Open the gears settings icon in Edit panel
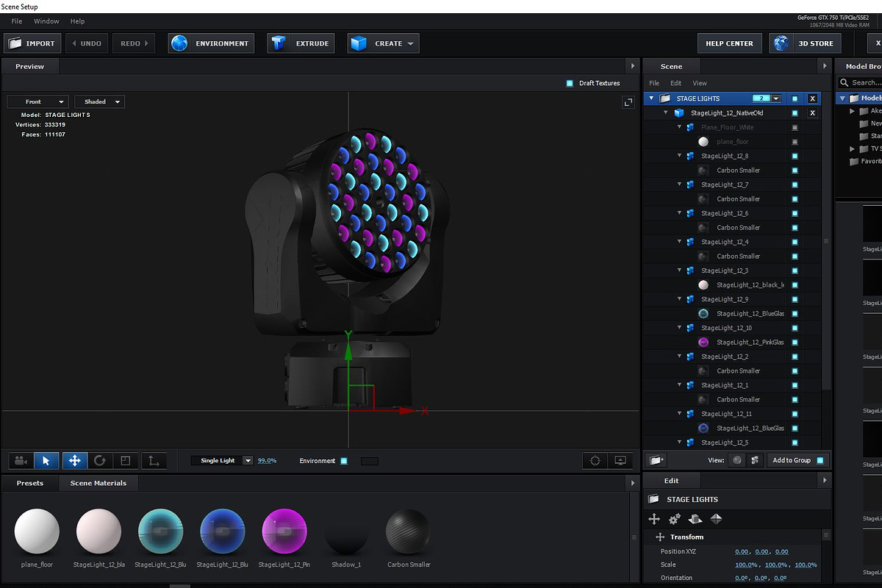Viewport: 882px width, 588px height. (x=675, y=519)
